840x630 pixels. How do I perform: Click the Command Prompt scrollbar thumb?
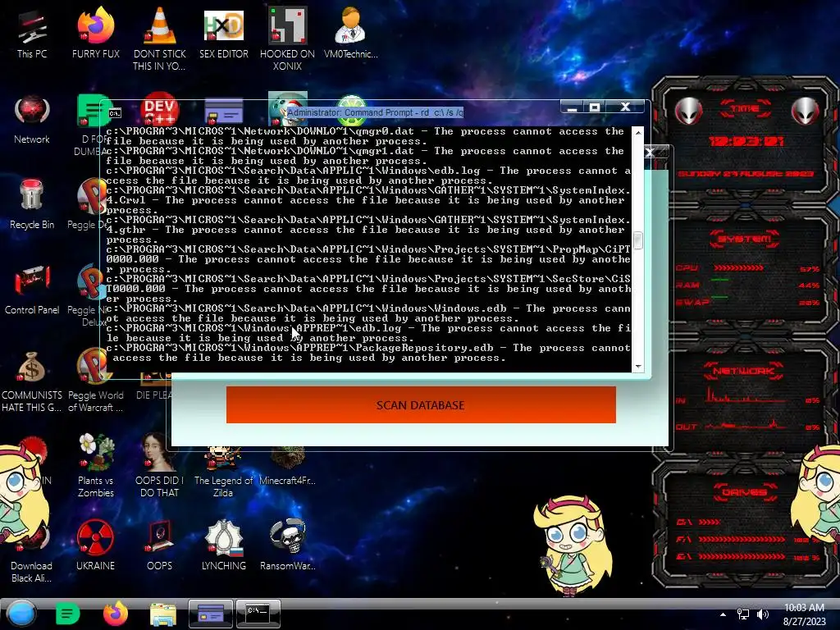tap(637, 240)
